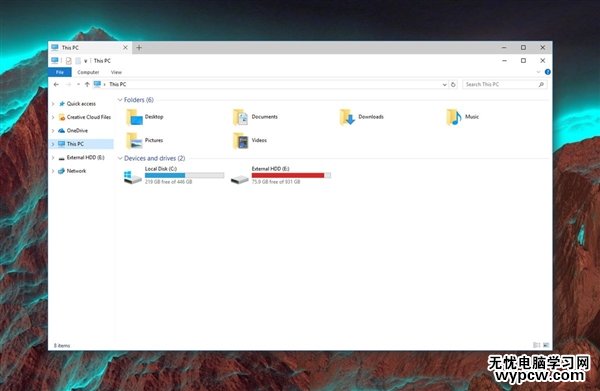Switch to large icons view in status bar
600x391 pixels.
click(546, 345)
